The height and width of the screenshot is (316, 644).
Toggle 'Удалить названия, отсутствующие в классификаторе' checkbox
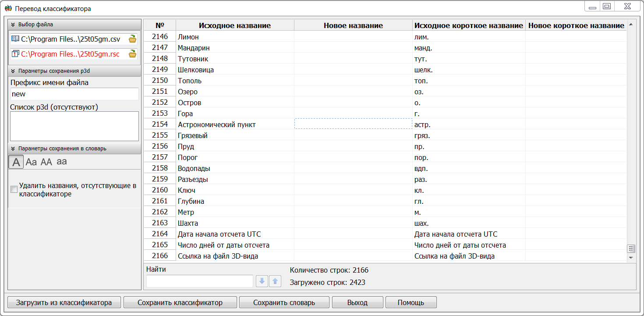[14, 189]
